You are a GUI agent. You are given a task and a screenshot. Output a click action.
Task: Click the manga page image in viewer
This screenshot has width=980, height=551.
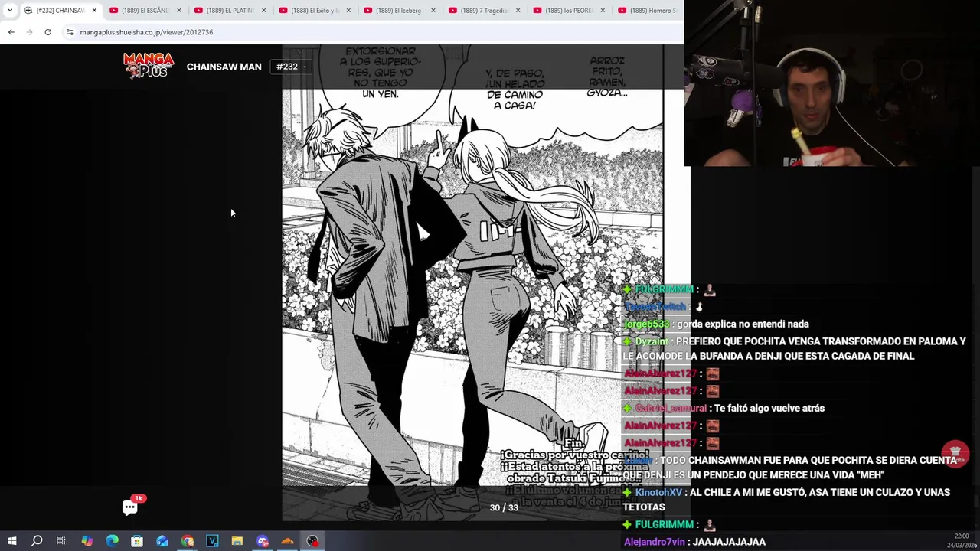pos(472,283)
